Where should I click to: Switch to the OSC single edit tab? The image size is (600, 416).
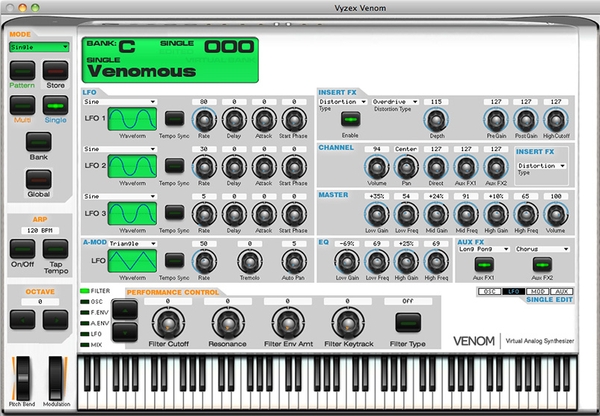point(489,292)
